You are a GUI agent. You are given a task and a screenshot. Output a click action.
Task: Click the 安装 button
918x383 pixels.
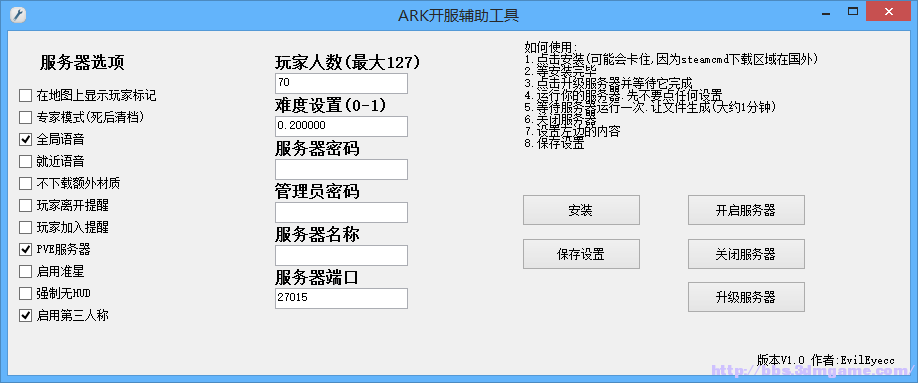click(x=581, y=210)
